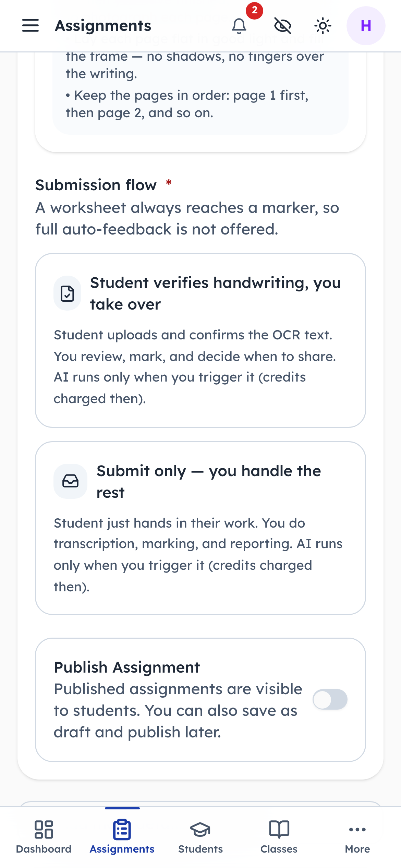Open the H user avatar menu
This screenshot has height=868, width=401.
point(366,26)
